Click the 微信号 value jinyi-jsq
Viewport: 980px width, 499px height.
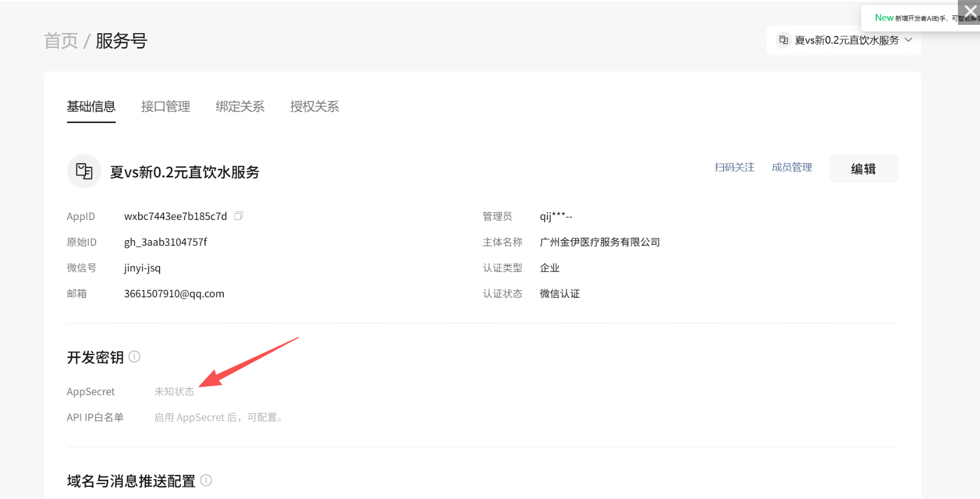point(143,268)
